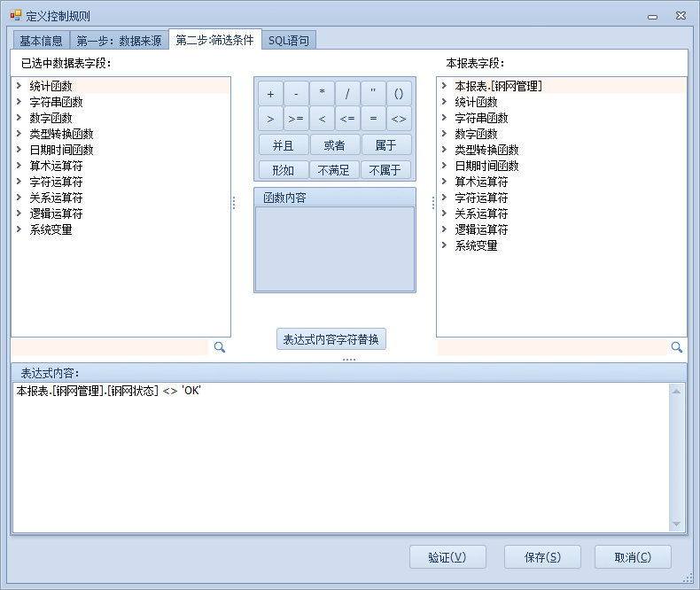Expand 统计函数 in left field tree
700x590 pixels.
coord(19,86)
